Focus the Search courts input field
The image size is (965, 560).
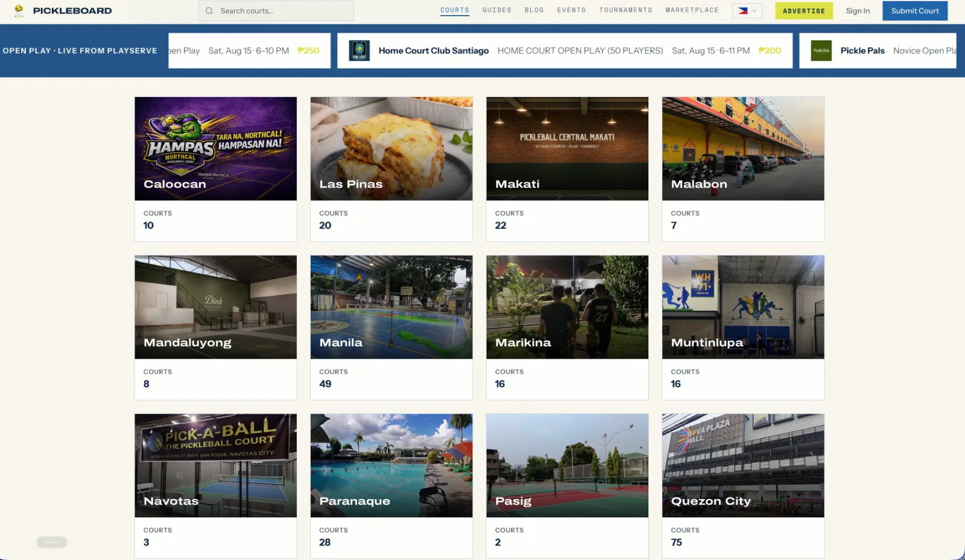click(276, 11)
